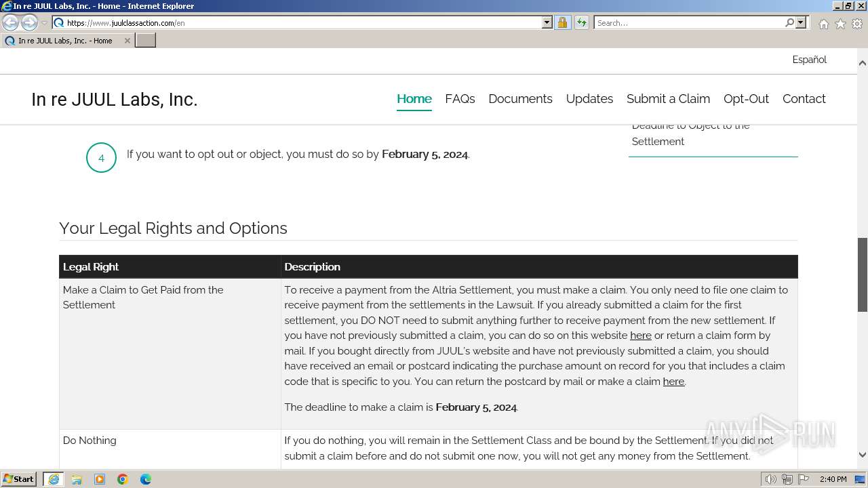Click the browser Back arrow button

click(x=11, y=23)
